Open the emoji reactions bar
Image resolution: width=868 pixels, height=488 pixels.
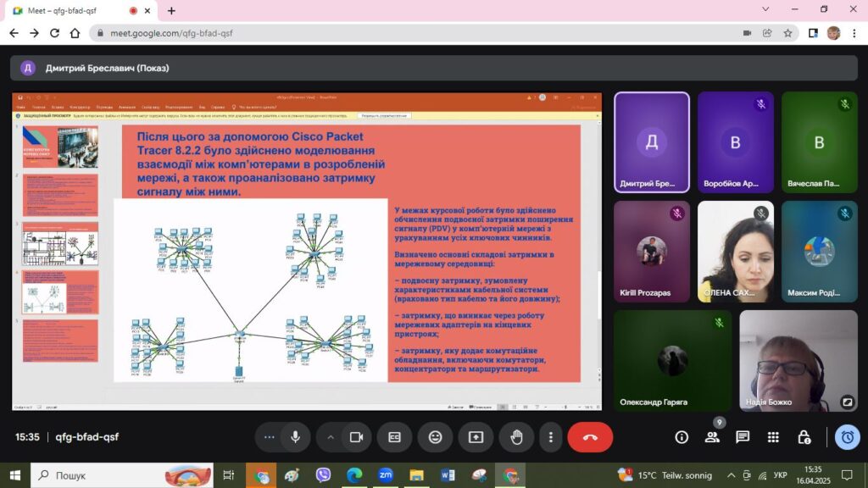(435, 437)
